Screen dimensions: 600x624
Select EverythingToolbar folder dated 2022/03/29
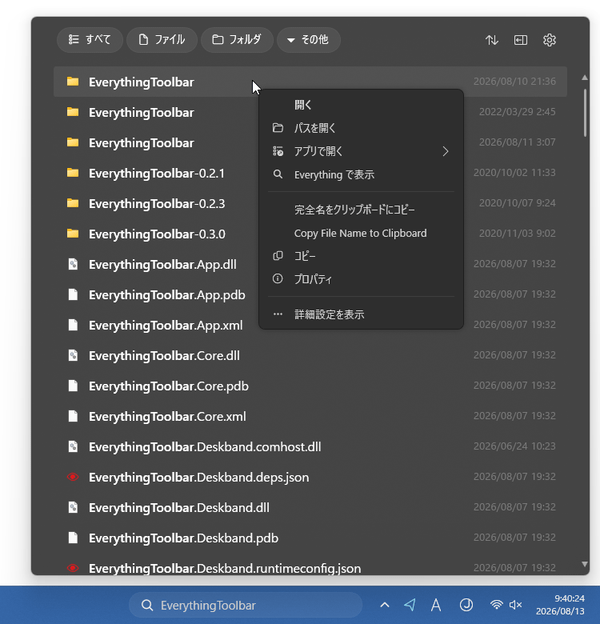(x=310, y=112)
